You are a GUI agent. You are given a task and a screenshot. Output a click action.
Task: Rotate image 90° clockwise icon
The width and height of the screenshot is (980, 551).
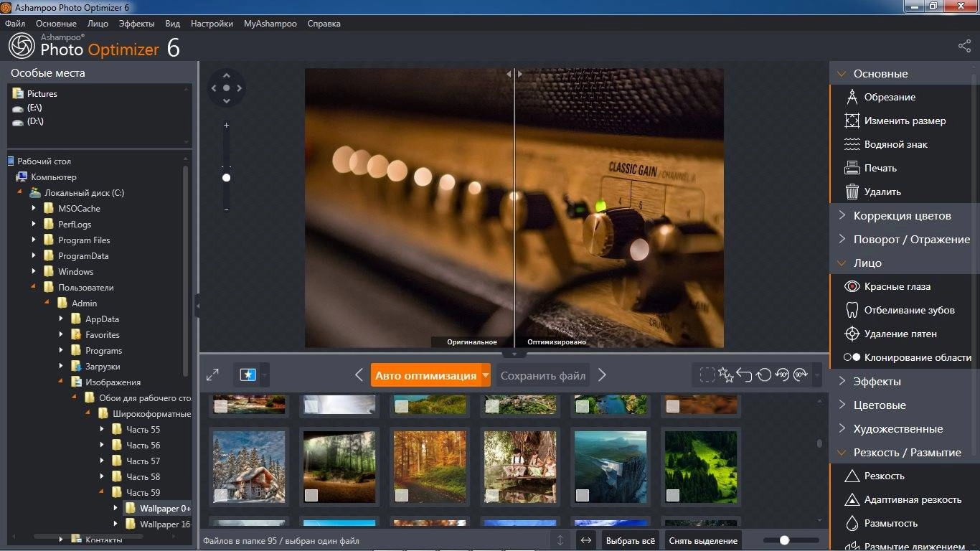click(x=801, y=375)
